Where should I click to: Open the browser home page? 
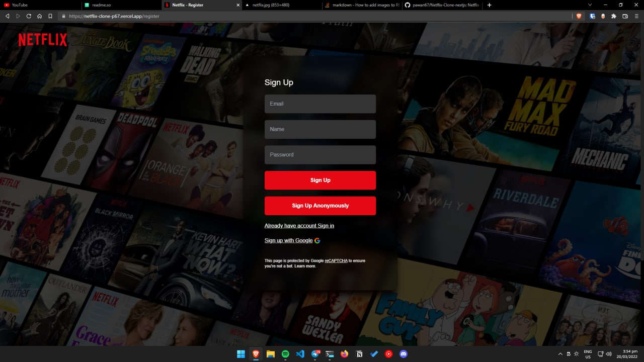click(x=39, y=16)
